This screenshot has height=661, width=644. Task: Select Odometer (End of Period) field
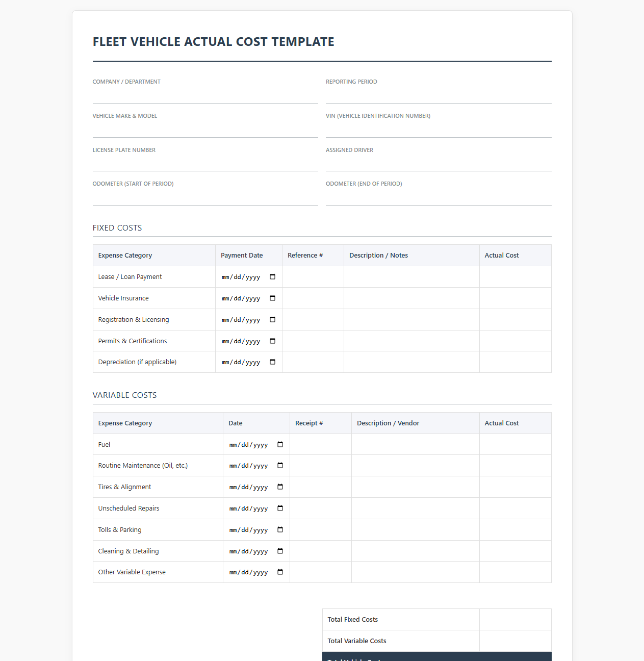[439, 197]
